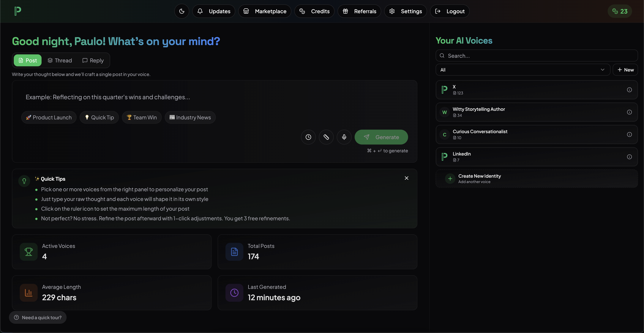Switch to the Thread tab
Viewport: 644px width, 333px height.
(x=60, y=60)
